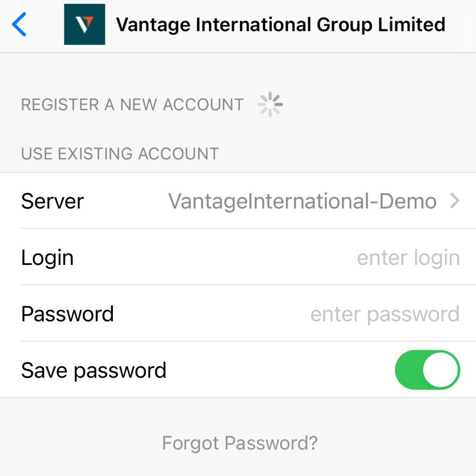Click the Forgot Password? link

(x=240, y=443)
